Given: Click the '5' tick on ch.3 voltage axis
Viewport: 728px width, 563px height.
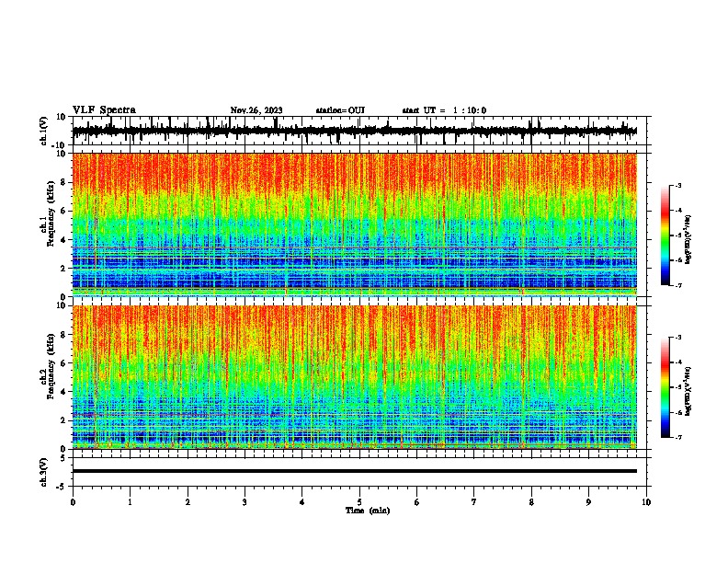Looking at the screenshot, I should 63,457.
